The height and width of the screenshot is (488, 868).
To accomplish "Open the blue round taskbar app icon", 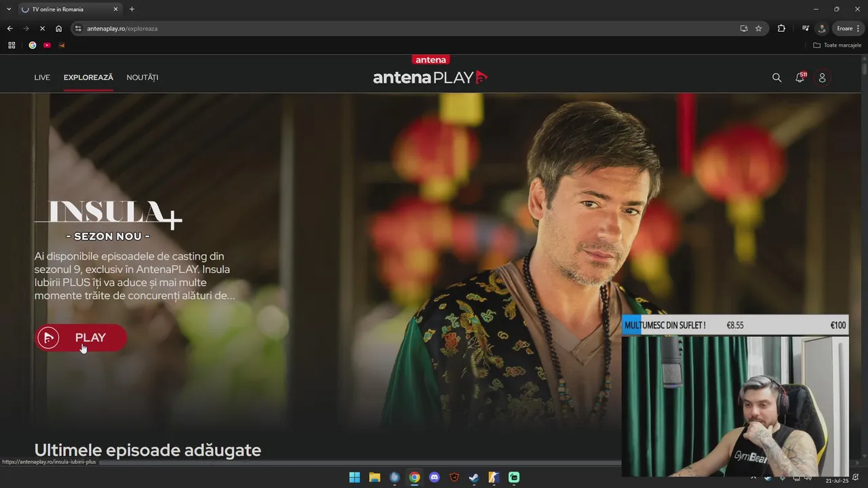I will pos(395,477).
